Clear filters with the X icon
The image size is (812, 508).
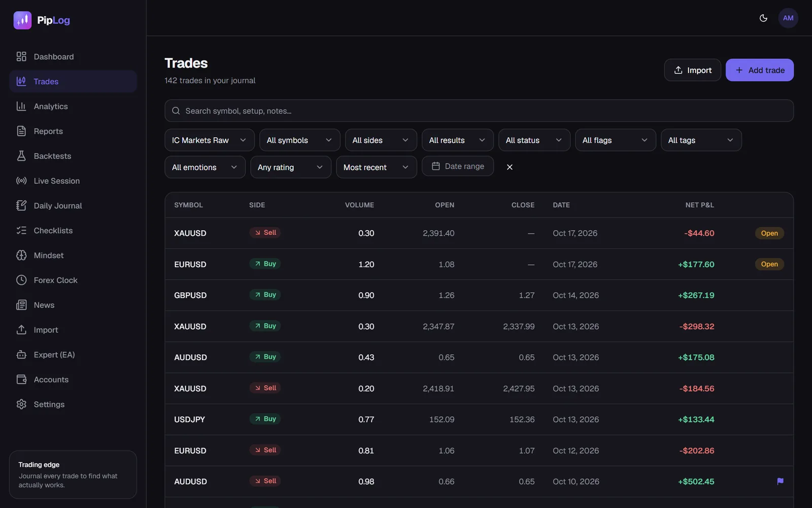[510, 167]
